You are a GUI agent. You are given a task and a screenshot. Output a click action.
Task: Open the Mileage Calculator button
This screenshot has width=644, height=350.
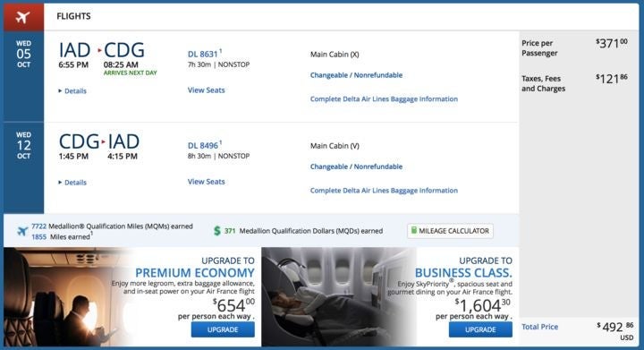pyautogui.click(x=450, y=231)
